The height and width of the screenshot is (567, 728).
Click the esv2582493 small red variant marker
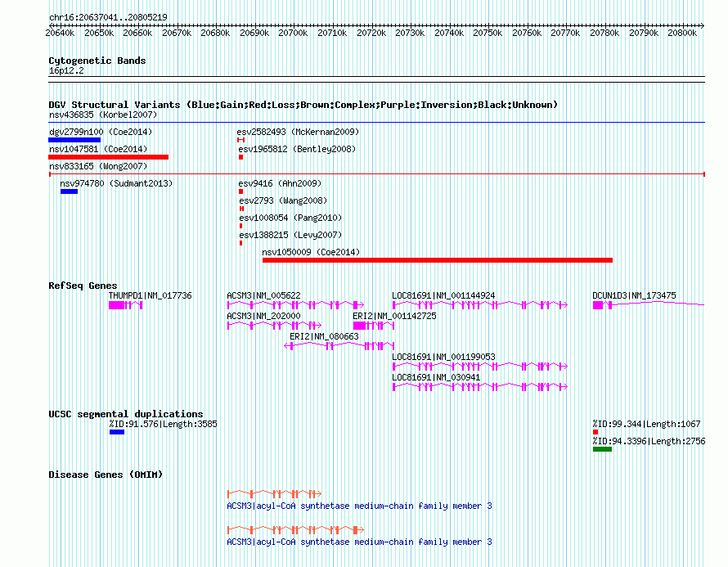tap(241, 140)
